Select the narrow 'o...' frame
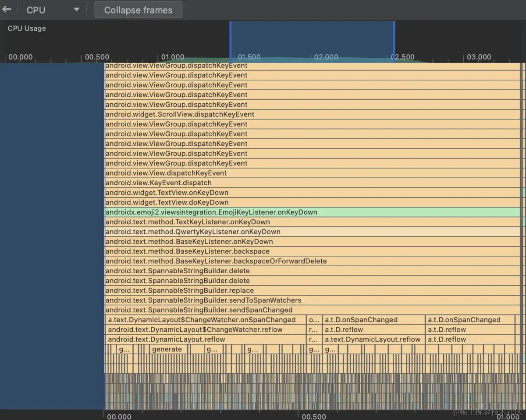526x420 pixels. [314, 320]
